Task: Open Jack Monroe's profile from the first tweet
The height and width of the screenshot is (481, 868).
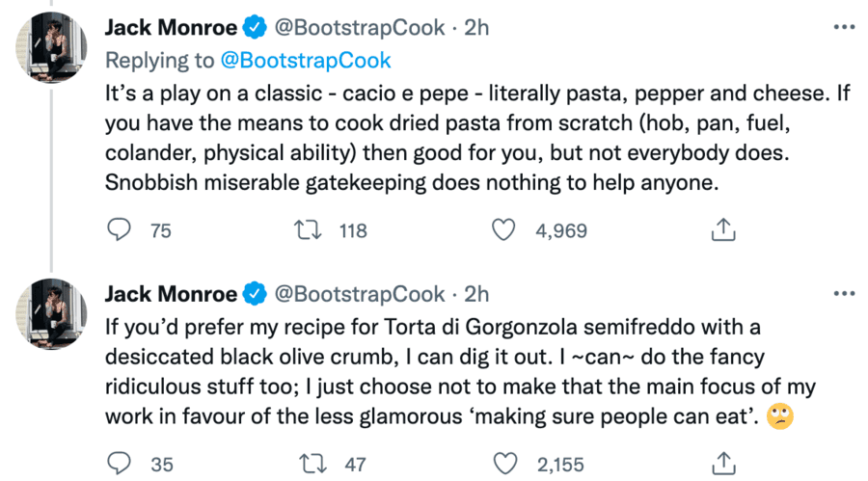Action: click(x=170, y=28)
